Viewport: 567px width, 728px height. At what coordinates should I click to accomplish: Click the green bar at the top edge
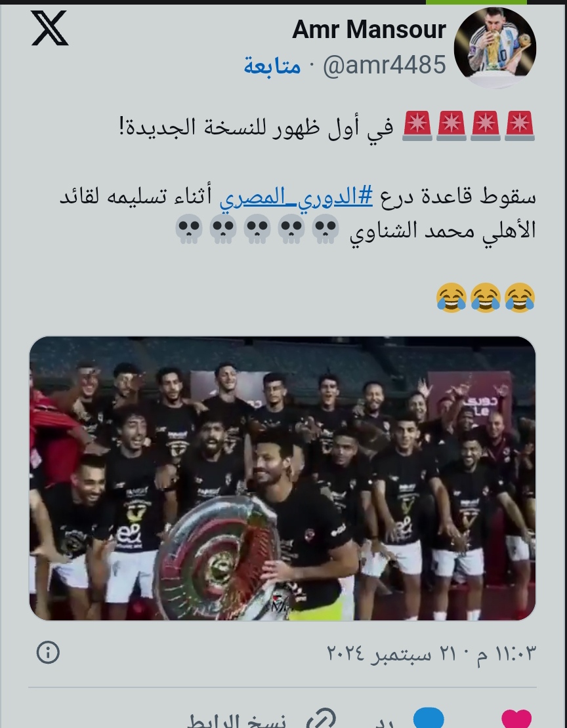[x=476, y=3]
